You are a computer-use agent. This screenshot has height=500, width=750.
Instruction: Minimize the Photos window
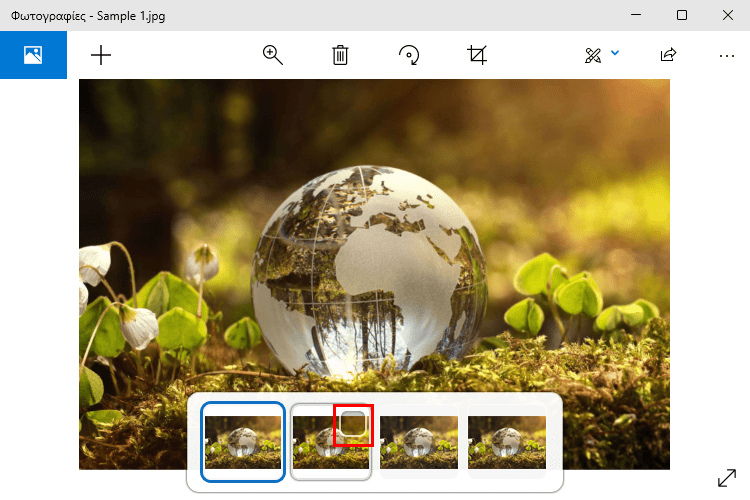point(636,15)
